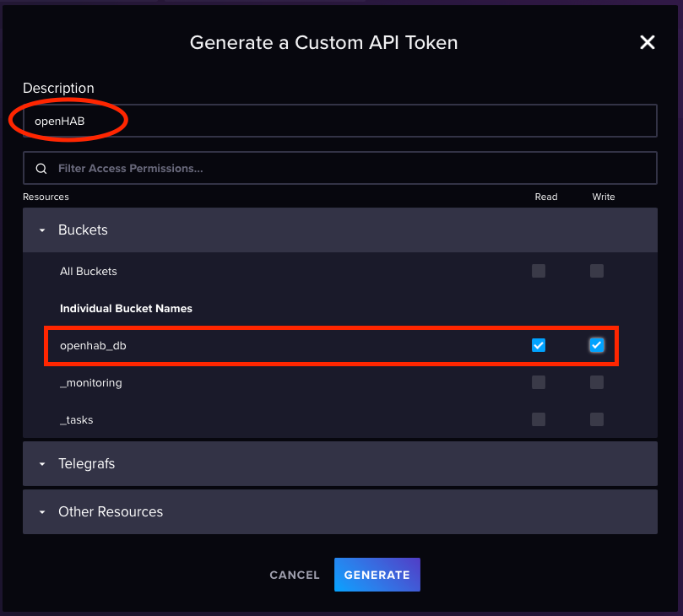Cancel the token creation
Image resolution: width=683 pixels, height=616 pixels.
[x=295, y=575]
